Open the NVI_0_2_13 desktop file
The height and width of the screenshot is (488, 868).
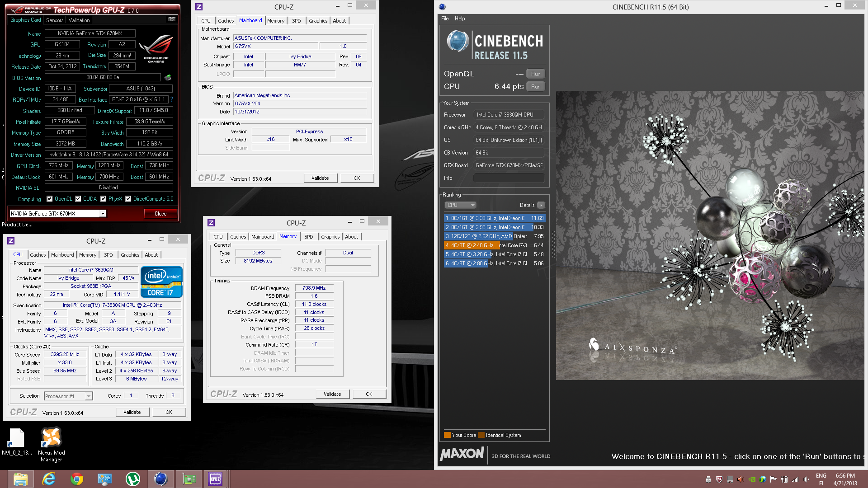point(17,441)
